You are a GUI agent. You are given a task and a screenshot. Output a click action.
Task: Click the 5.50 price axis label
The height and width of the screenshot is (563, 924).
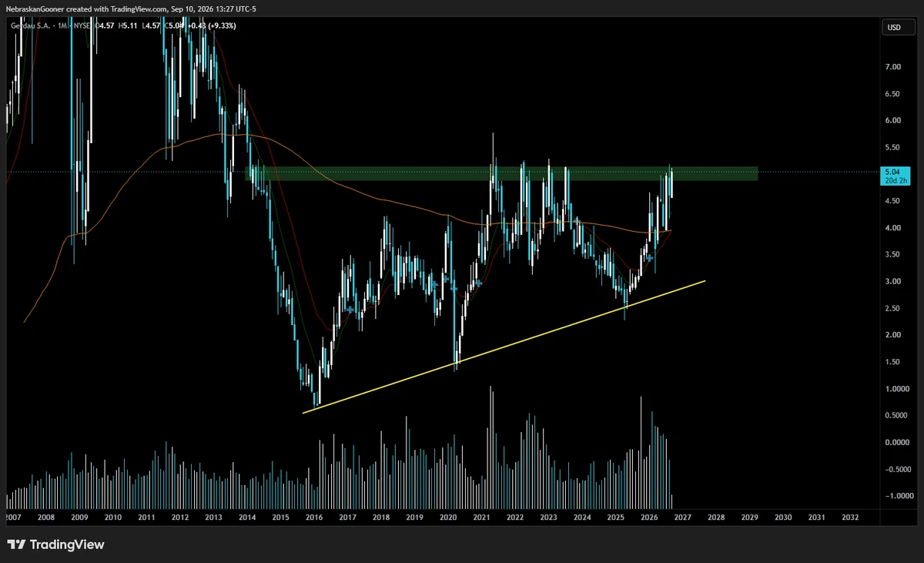(893, 147)
